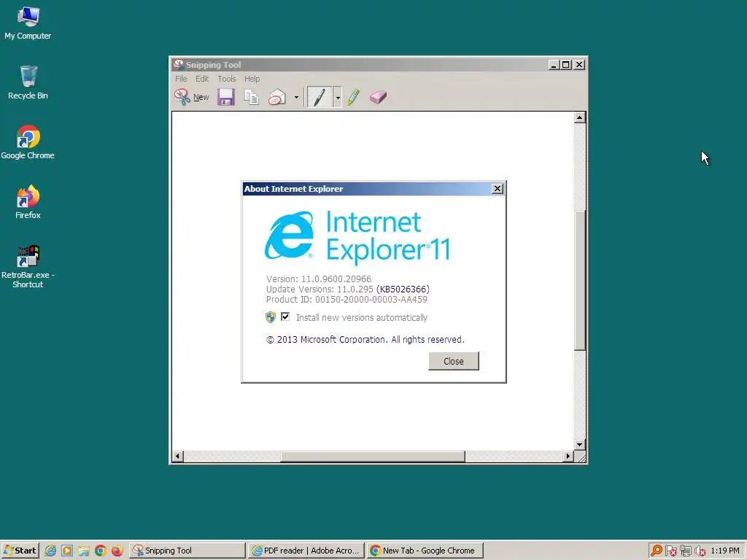Launch Internet Explorer from quick launch
747x560 pixels.
coord(50,551)
